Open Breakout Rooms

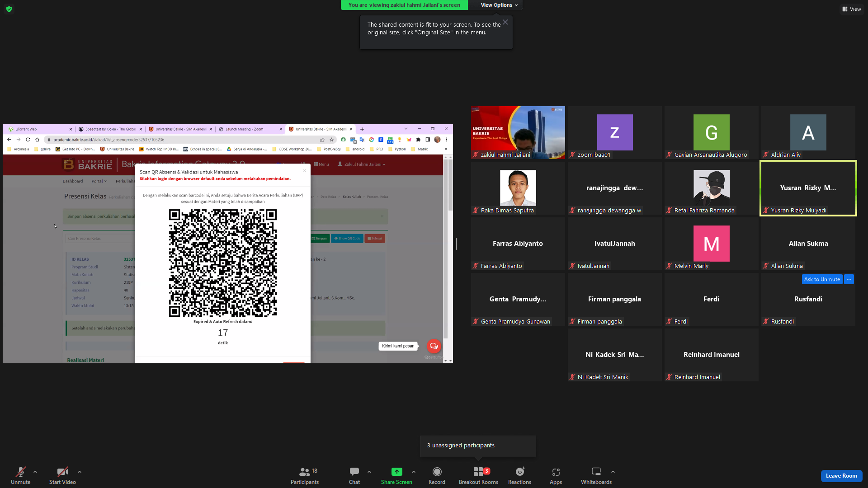pos(478,475)
